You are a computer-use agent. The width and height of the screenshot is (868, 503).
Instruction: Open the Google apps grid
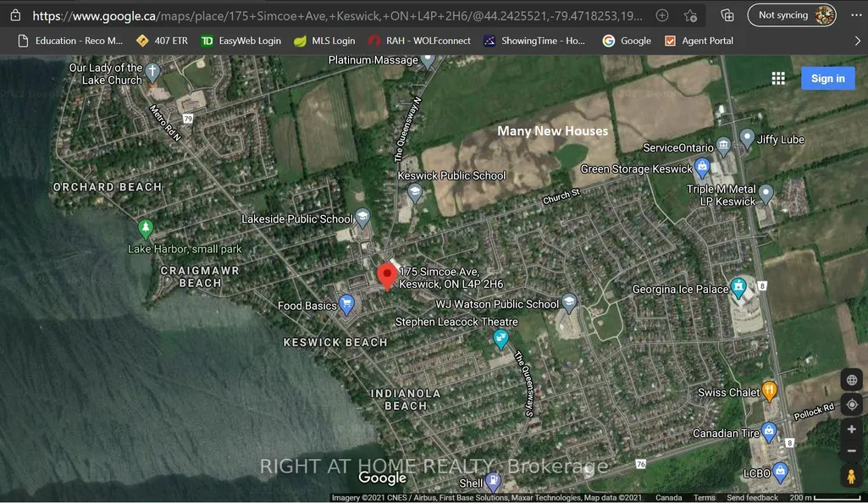click(x=778, y=79)
